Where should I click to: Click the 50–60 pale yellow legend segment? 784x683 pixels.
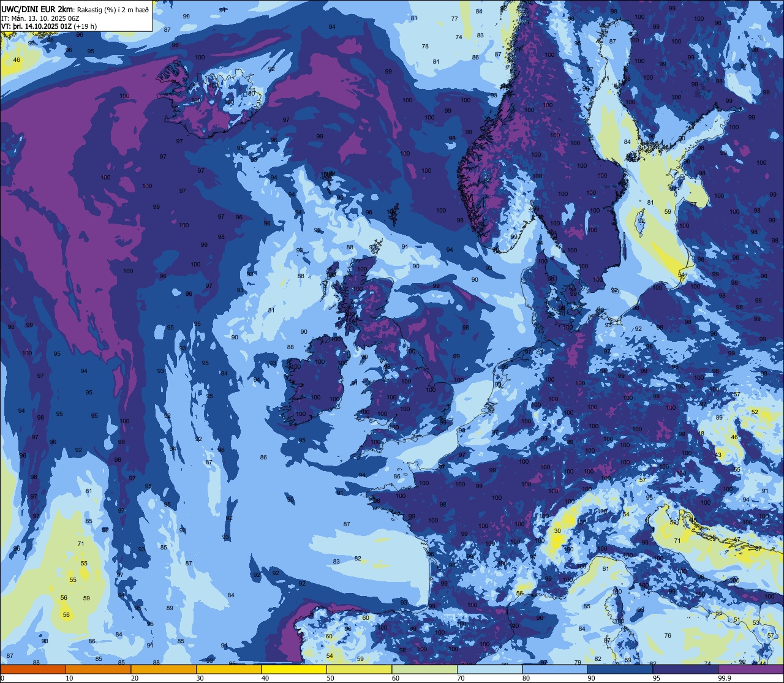359,669
